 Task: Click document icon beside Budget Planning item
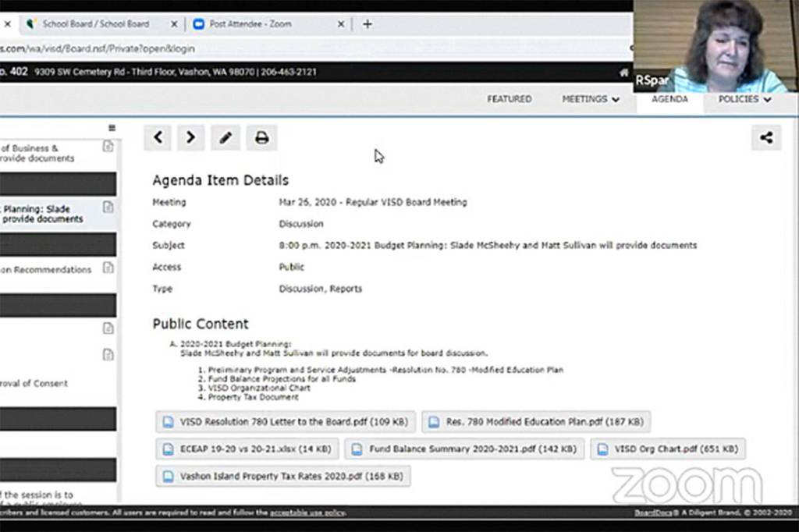108,207
